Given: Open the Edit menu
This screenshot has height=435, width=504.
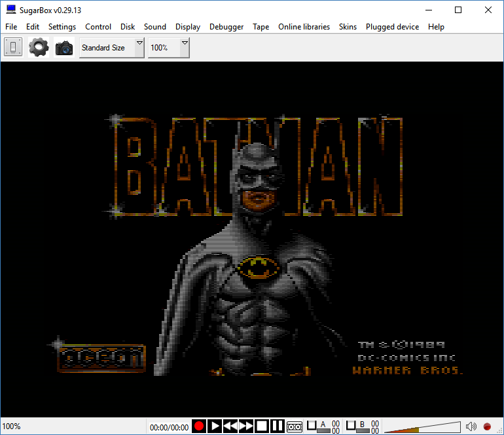Looking at the screenshot, I should pos(33,27).
